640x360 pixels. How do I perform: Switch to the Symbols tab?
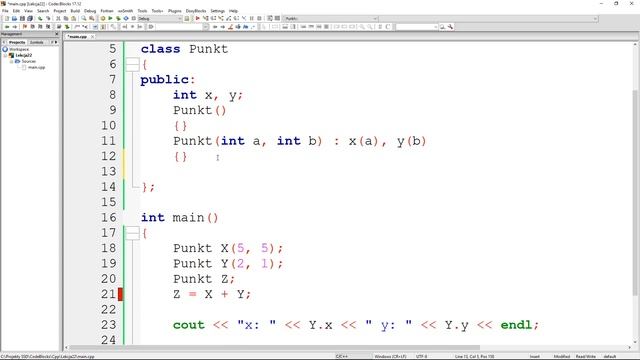37,42
